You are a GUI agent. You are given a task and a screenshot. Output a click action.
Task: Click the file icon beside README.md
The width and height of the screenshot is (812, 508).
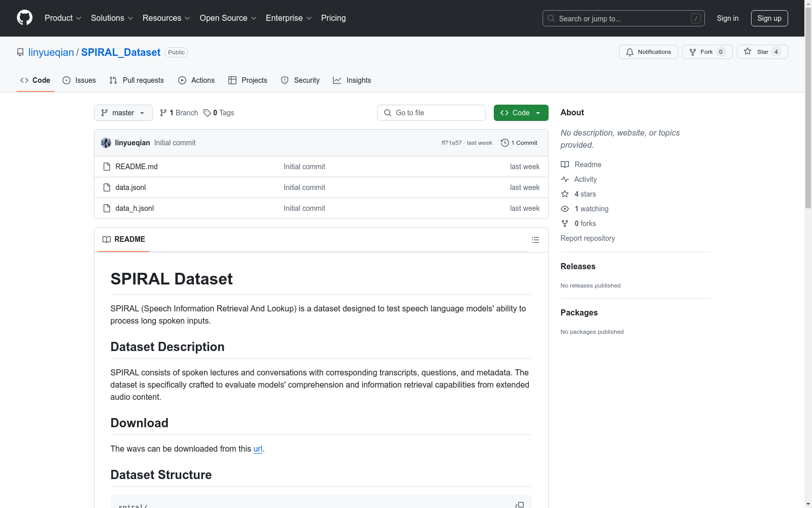[107, 167]
